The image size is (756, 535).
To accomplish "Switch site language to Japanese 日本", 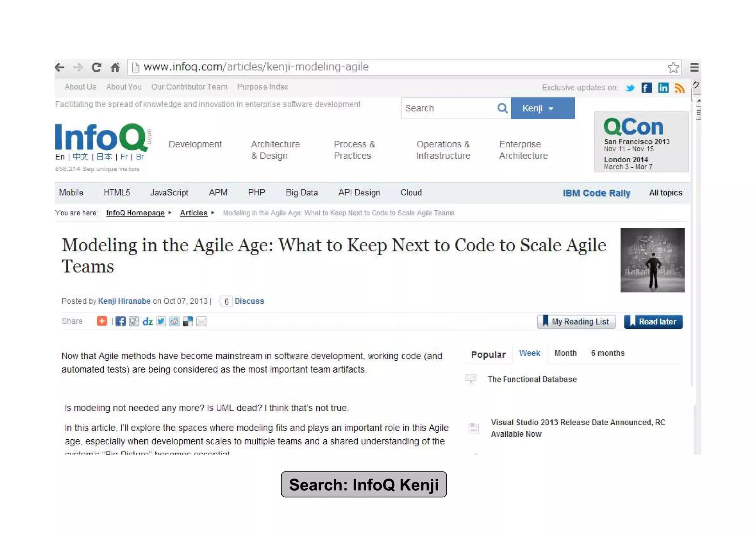I will tap(104, 157).
